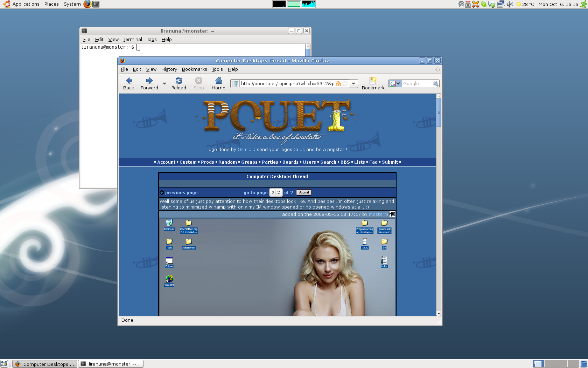Go forward with the Forward arrow
Screen dimensions: 588x368
click(149, 83)
